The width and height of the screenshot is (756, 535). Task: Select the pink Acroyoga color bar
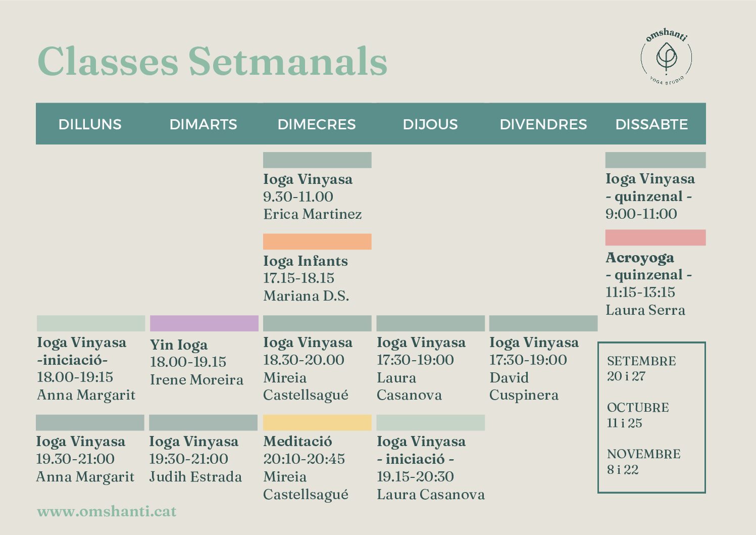(x=655, y=237)
